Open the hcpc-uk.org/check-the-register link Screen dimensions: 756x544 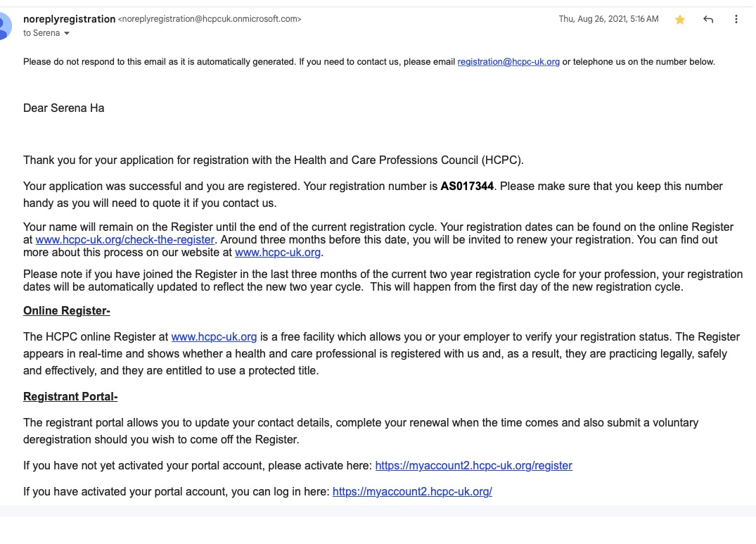pos(125,239)
